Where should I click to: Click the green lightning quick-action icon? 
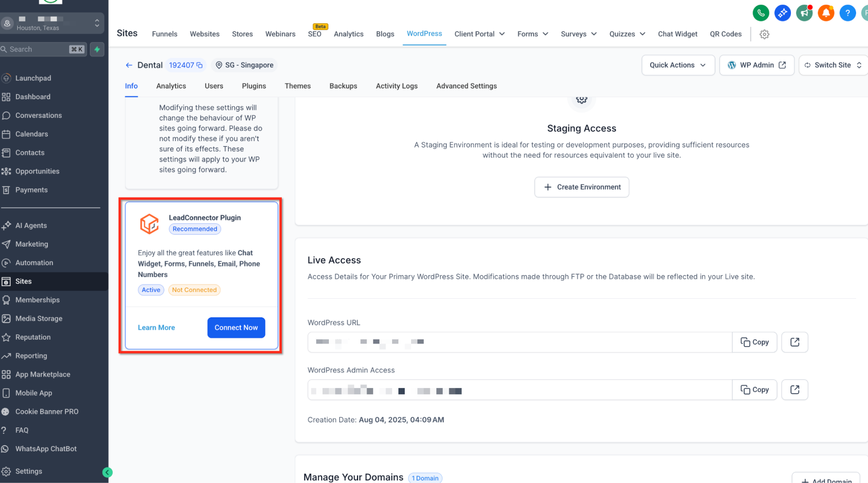(97, 49)
